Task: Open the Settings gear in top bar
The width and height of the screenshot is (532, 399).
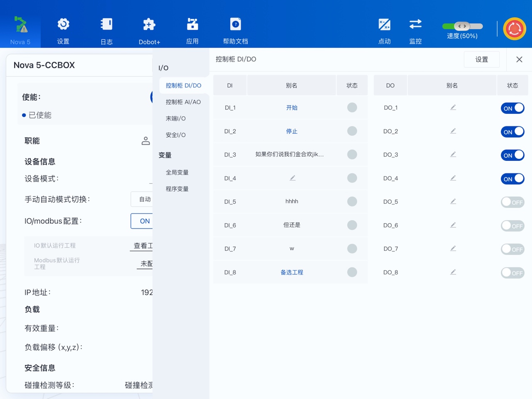Action: [x=63, y=24]
